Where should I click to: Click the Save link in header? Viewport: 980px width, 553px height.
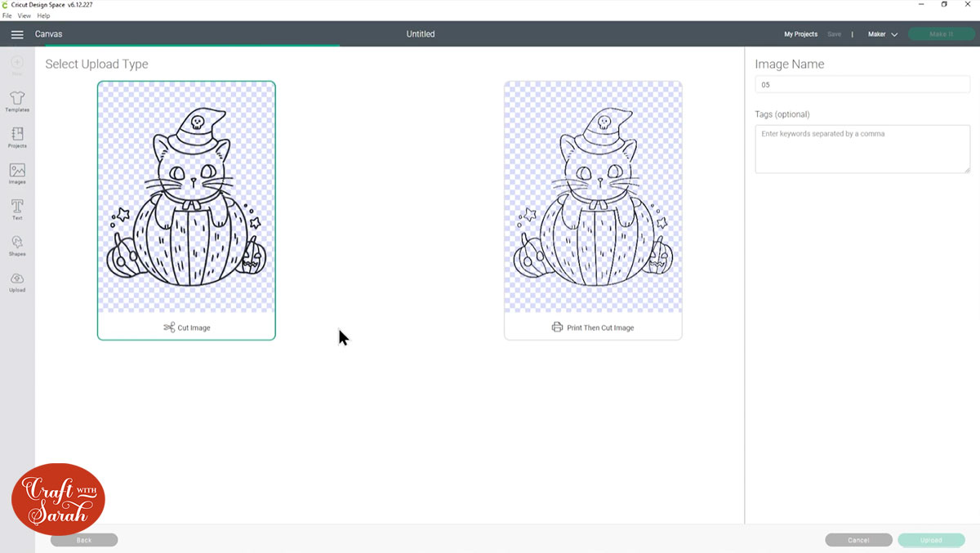pos(834,34)
